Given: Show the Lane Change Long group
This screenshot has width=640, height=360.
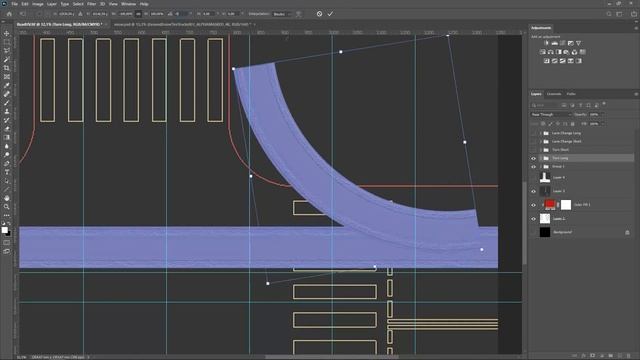Looking at the screenshot, I should point(533,133).
